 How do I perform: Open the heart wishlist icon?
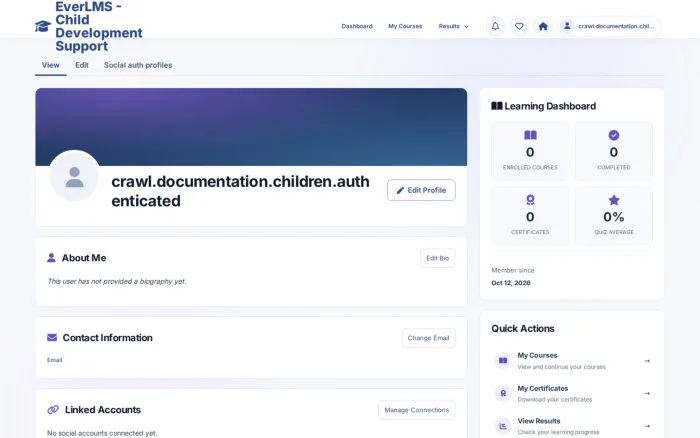(519, 26)
